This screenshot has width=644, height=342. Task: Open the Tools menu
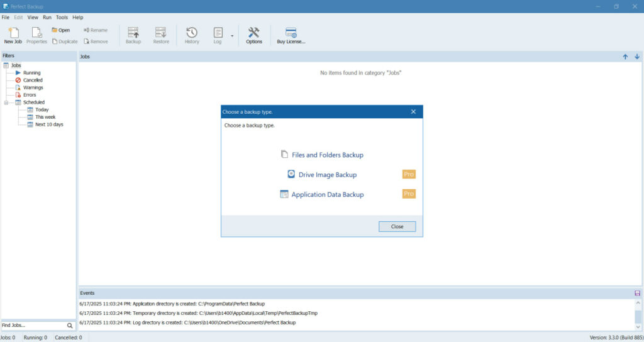[x=62, y=17]
